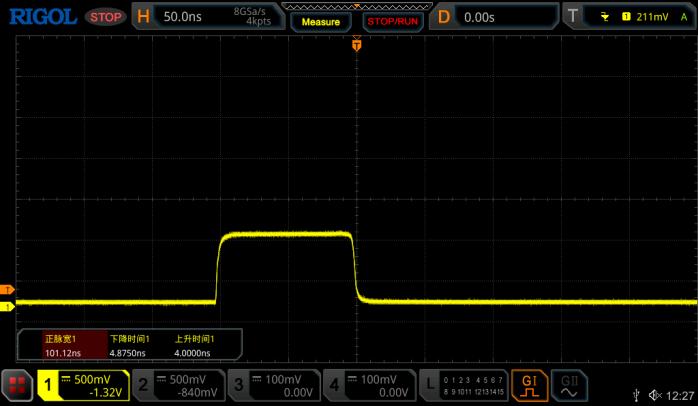Open the red function navigation grid icon
Screen dimensions: 698x406
pos(17,385)
